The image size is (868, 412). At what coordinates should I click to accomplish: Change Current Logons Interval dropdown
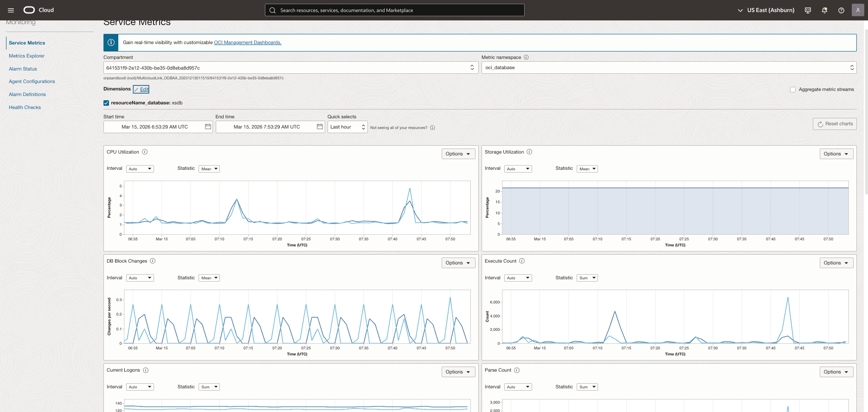[x=140, y=387]
